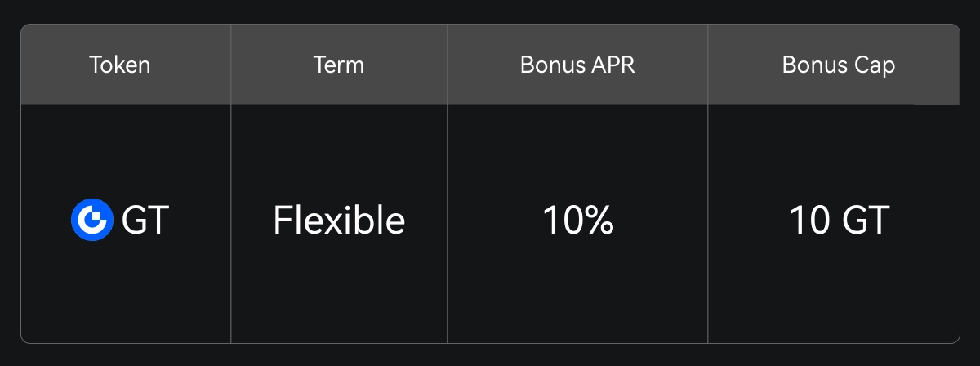This screenshot has height=366, width=980.
Task: Click the GT unit in the Bonus Cap value
Action: [x=866, y=221]
